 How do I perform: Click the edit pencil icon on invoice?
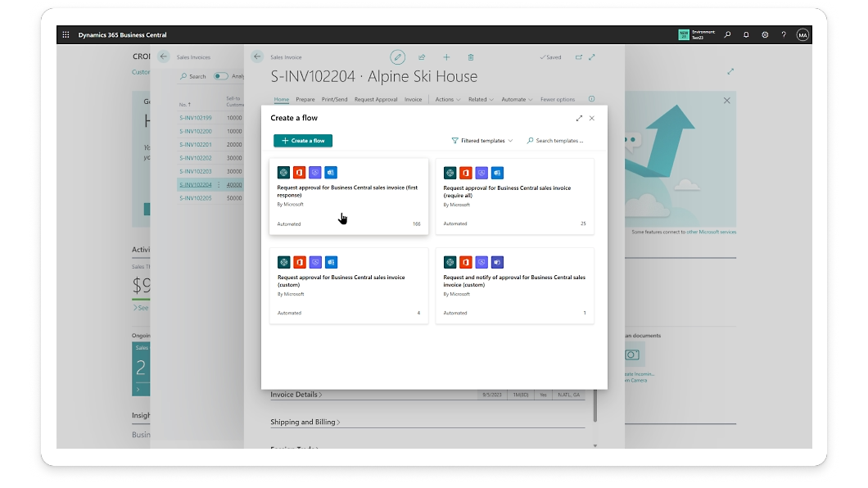coord(397,57)
